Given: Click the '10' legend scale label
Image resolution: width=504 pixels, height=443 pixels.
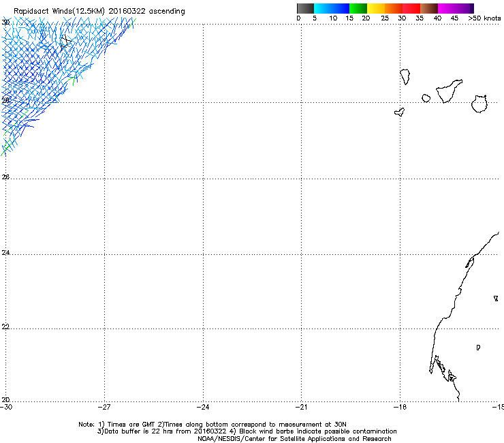Looking at the screenshot, I should (x=333, y=18).
